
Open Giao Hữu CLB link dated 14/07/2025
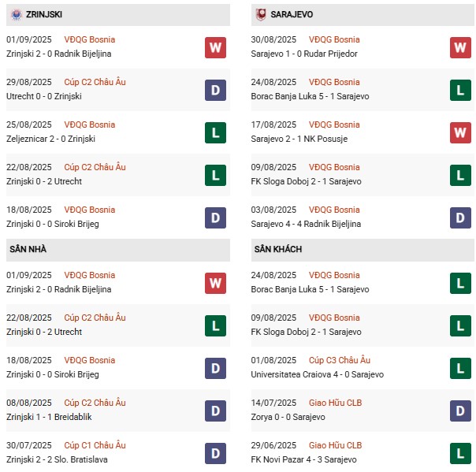335,403
